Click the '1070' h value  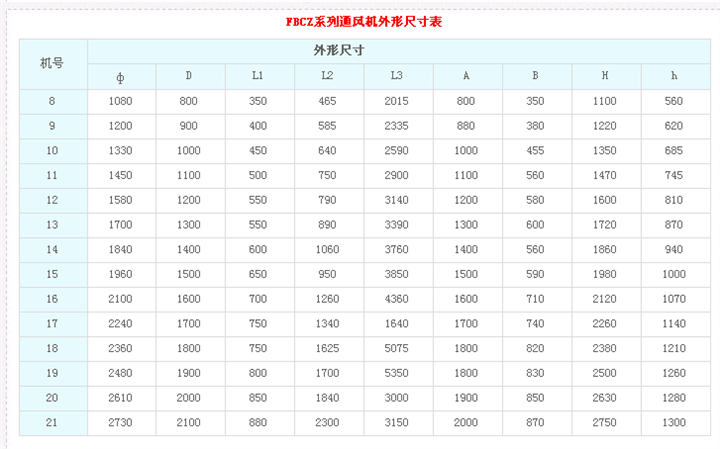674,299
